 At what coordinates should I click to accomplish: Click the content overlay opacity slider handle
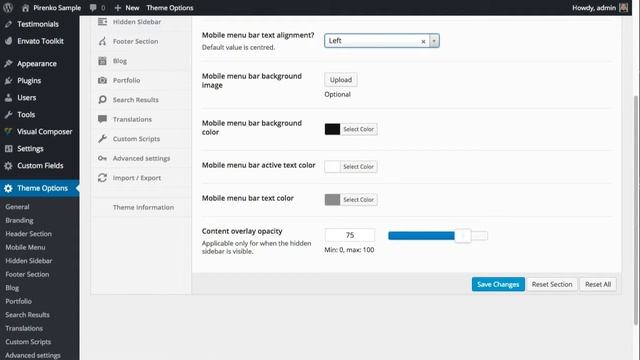click(x=463, y=236)
